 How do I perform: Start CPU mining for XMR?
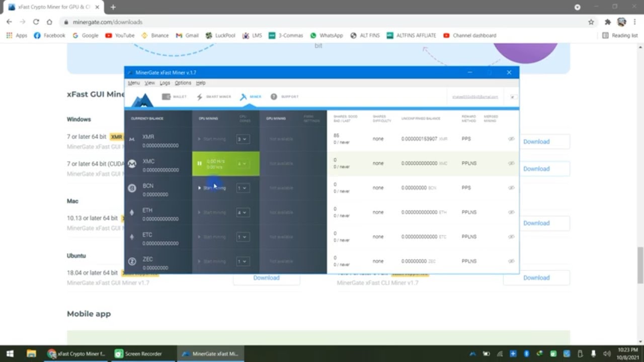coord(212,139)
